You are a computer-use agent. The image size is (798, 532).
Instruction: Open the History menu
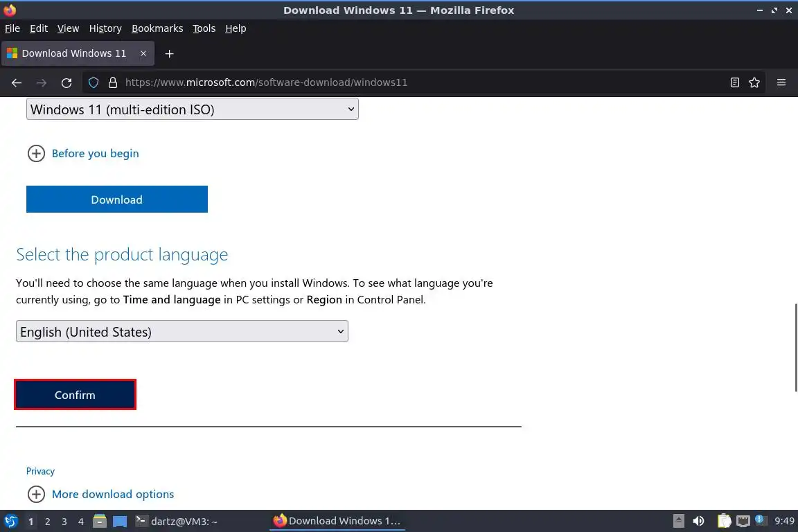click(x=105, y=28)
